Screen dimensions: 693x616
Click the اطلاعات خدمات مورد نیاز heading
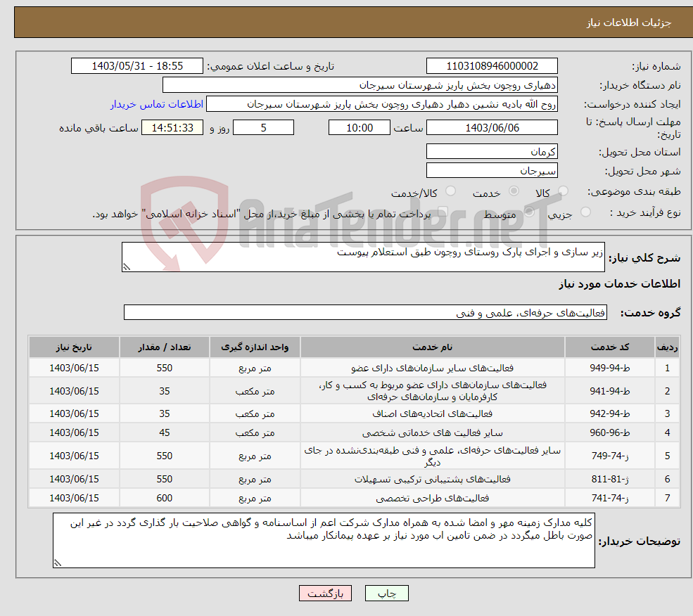[619, 283]
